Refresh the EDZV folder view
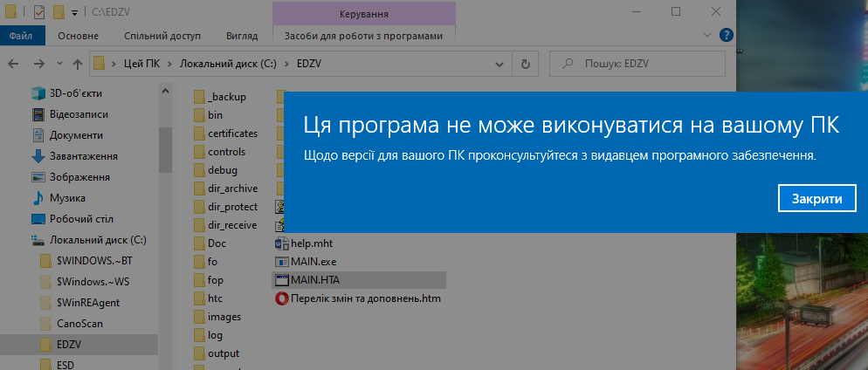Viewport: 868px width, 370px height. 525,64
